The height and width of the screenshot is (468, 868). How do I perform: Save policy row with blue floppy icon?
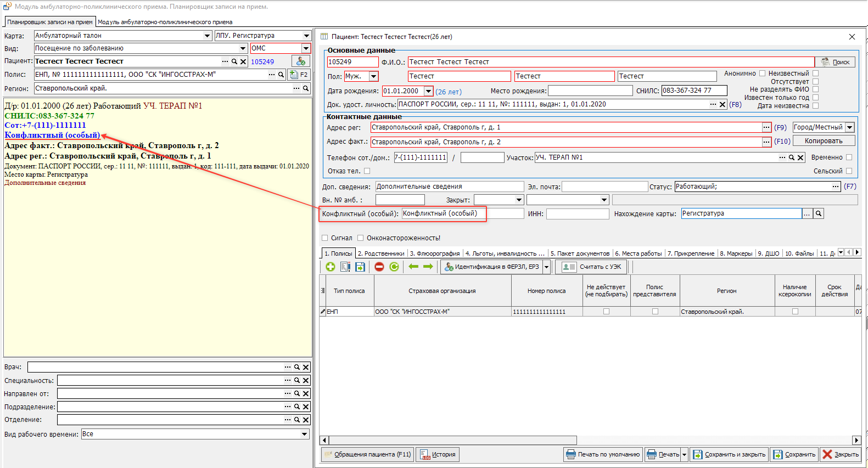click(360, 267)
